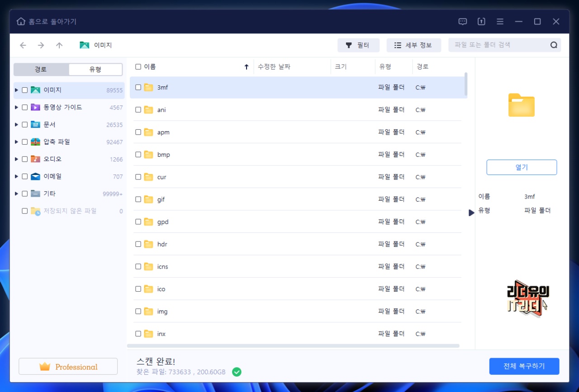Image resolution: width=579 pixels, height=392 pixels.
Task: Click the bmp folder icon
Action: pos(148,155)
